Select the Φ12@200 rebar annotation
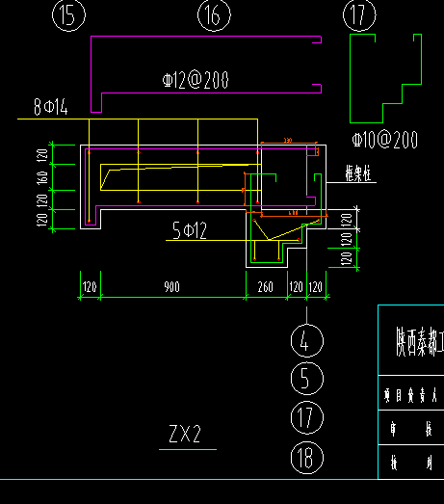The height and width of the screenshot is (504, 444). [x=196, y=80]
